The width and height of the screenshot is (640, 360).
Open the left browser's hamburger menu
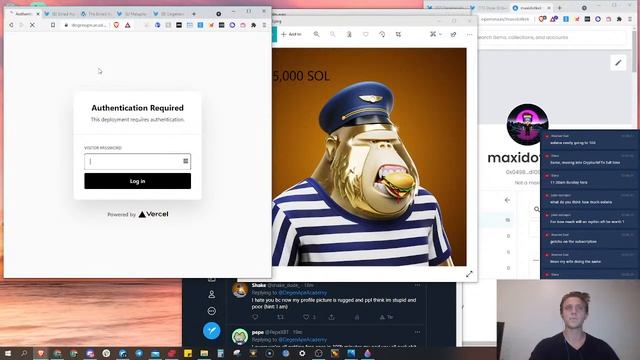coord(264,25)
